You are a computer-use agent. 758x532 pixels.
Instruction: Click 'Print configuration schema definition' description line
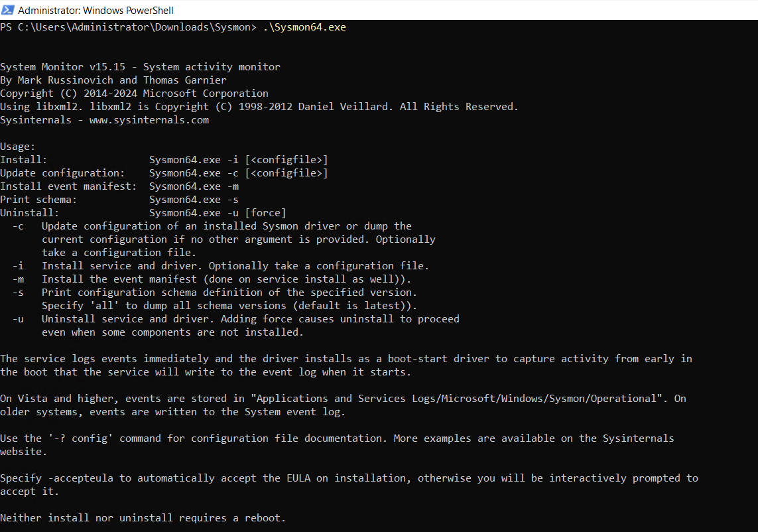(229, 293)
